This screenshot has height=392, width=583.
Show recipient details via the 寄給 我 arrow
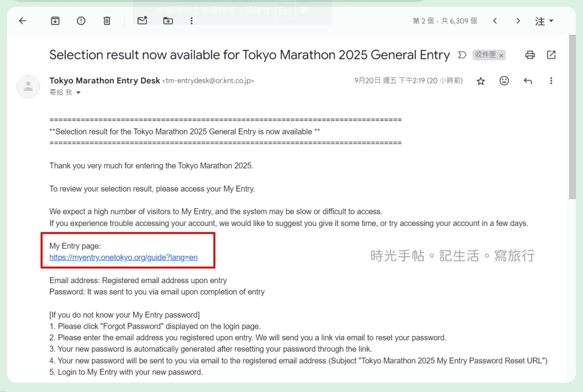79,93
